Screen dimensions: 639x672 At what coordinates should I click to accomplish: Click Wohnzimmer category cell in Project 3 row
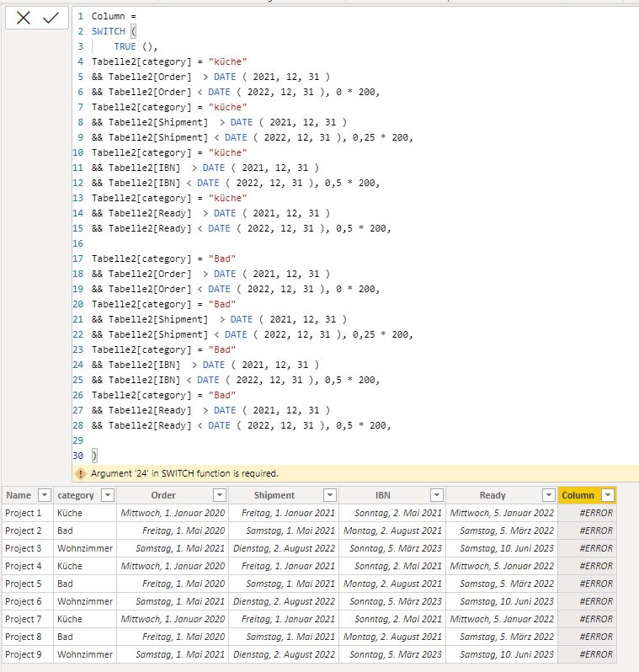tap(85, 548)
